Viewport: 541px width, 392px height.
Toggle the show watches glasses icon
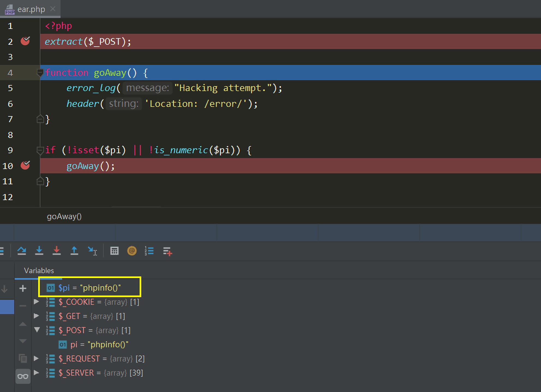point(23,376)
